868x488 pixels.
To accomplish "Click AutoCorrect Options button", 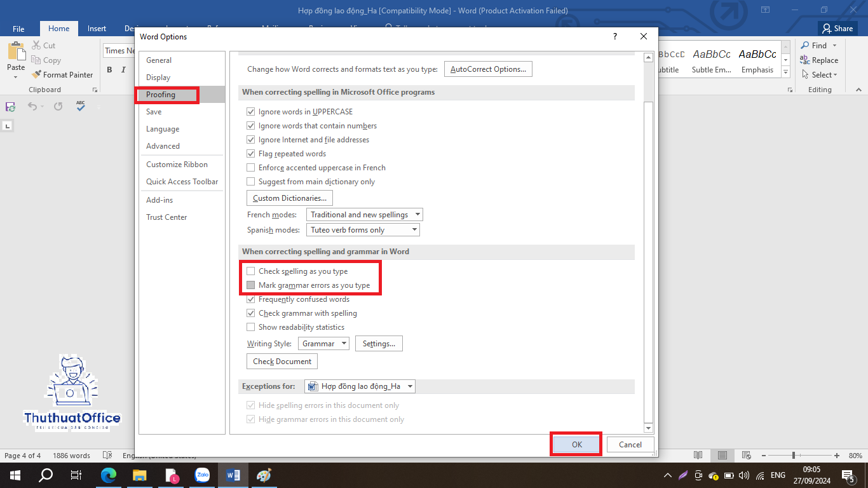I will click(x=488, y=69).
